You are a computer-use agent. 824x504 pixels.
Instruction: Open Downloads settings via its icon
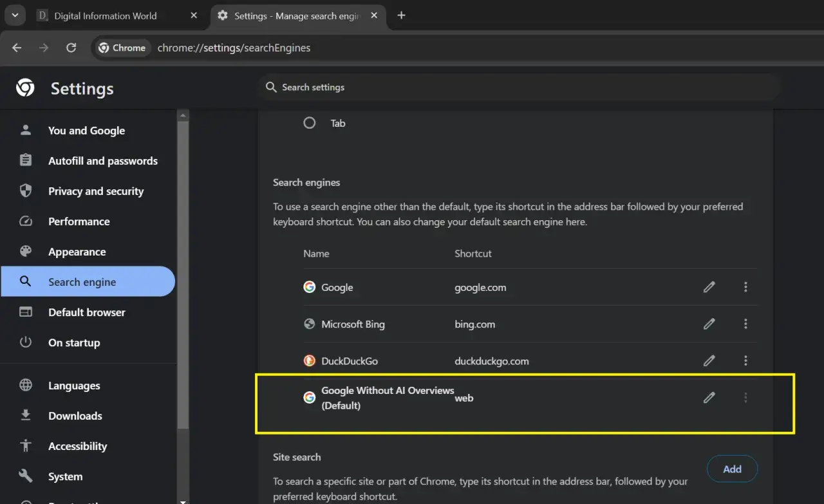[25, 415]
